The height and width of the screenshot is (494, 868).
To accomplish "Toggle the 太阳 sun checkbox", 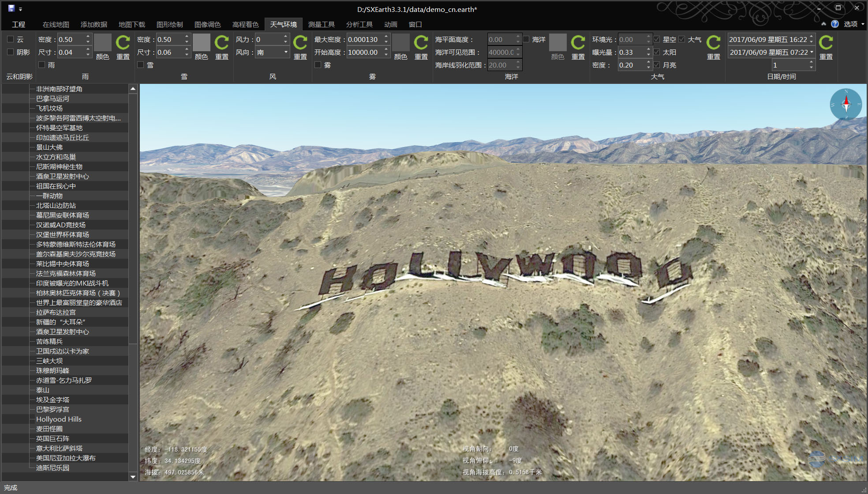I will click(657, 52).
